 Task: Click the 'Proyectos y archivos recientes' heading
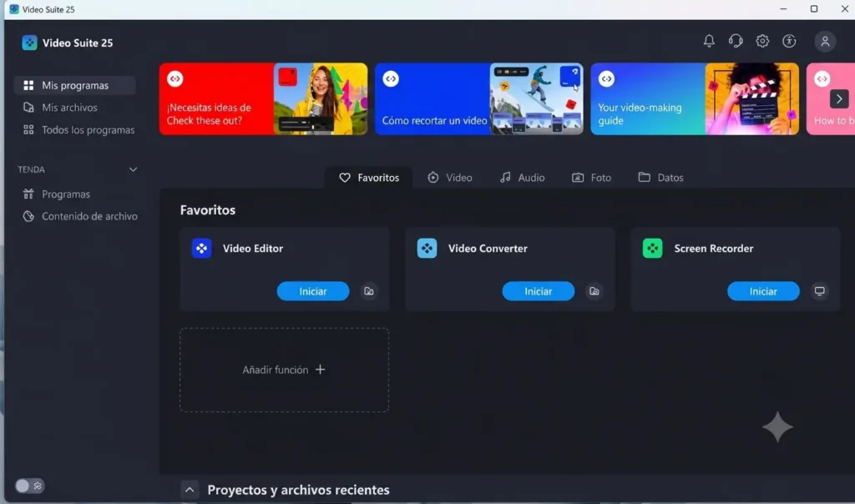[298, 490]
